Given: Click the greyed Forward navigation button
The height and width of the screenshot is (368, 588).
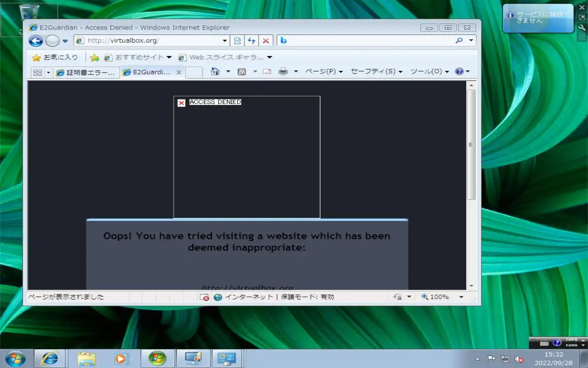Looking at the screenshot, I should pos(52,41).
